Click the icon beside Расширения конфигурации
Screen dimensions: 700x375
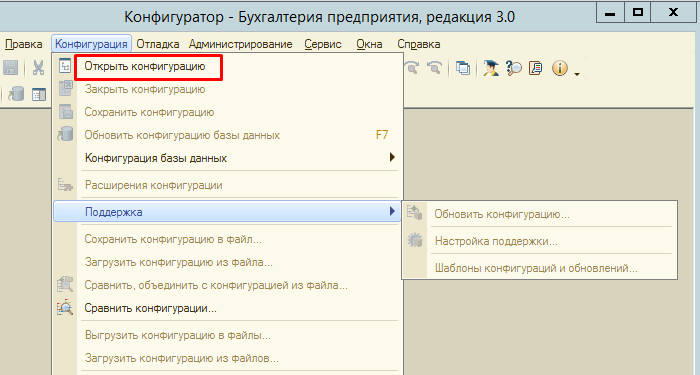point(66,185)
